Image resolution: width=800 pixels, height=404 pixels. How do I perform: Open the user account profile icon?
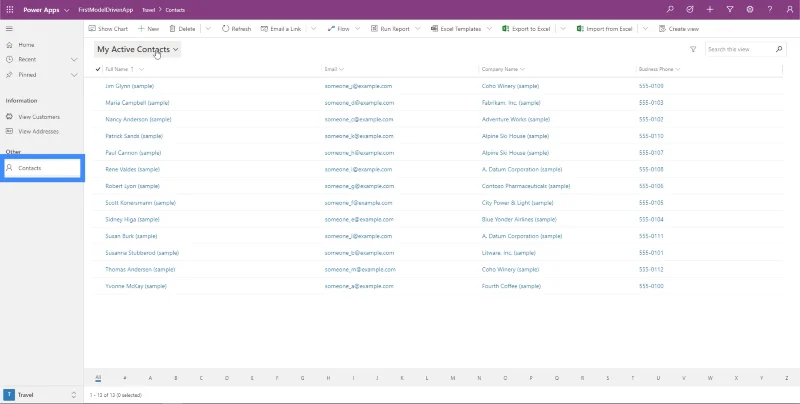(x=790, y=10)
